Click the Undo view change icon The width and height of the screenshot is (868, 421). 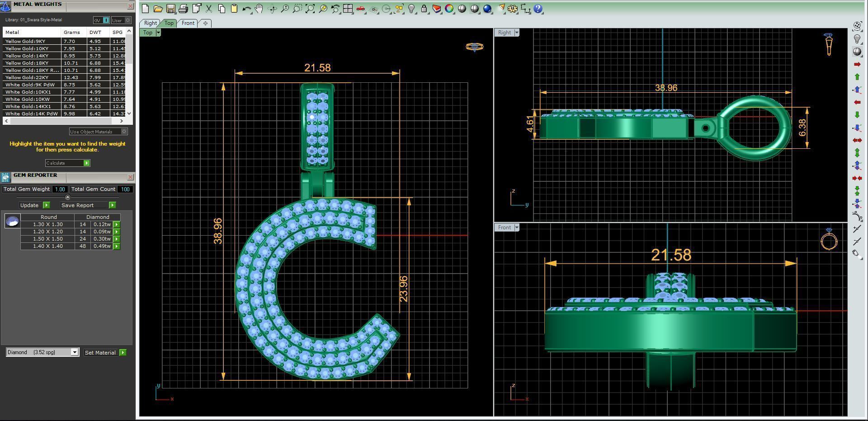tap(335, 9)
